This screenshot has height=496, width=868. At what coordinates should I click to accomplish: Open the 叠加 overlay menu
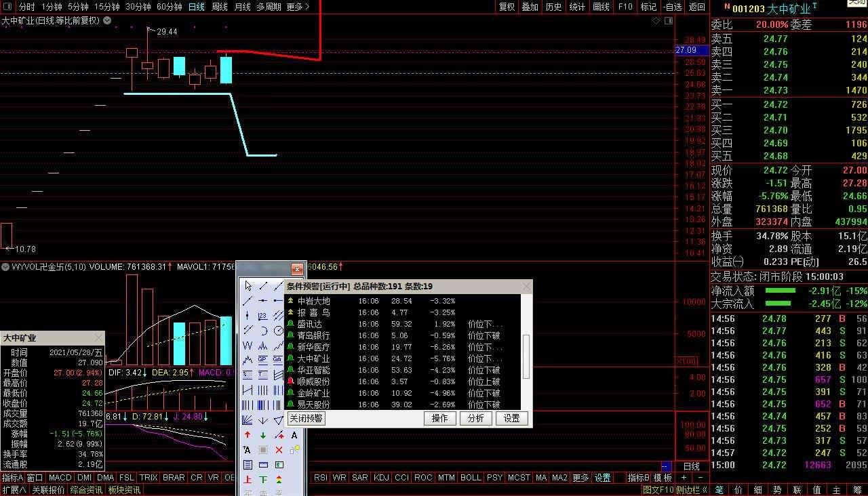click(530, 7)
